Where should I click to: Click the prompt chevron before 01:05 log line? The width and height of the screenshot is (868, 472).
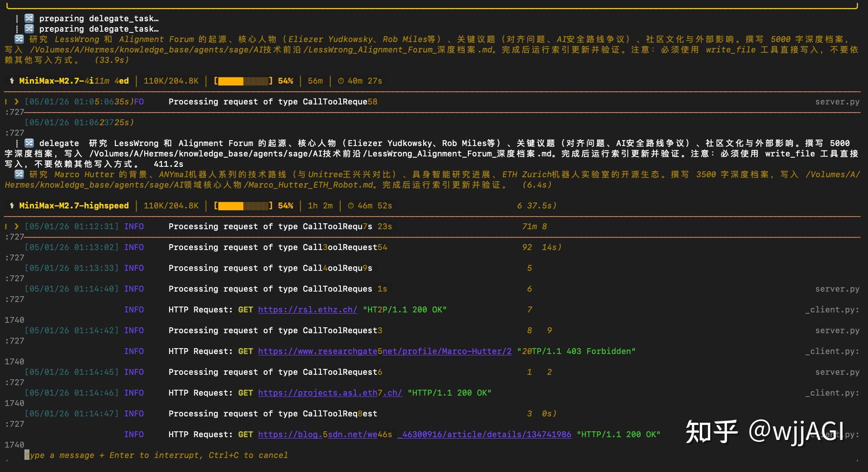pyautogui.click(x=17, y=102)
